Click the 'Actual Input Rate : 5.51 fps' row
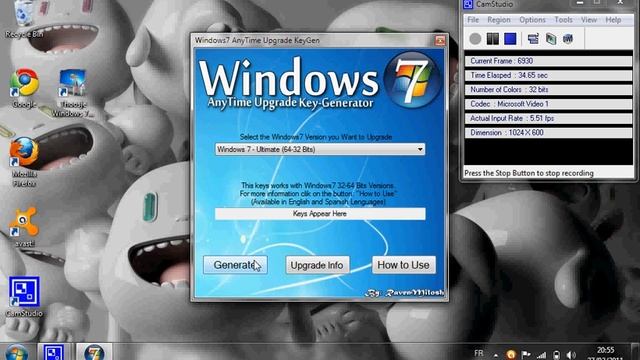The width and height of the screenshot is (640, 360). pos(548,118)
